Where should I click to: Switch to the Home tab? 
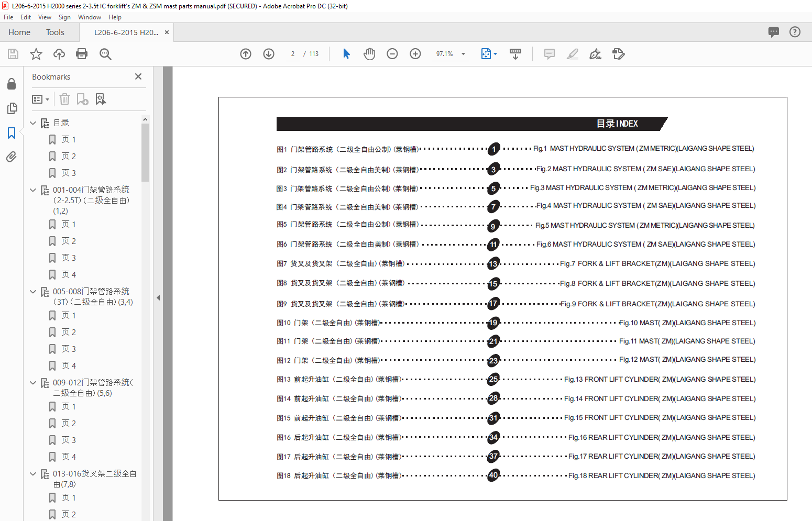tap(19, 32)
